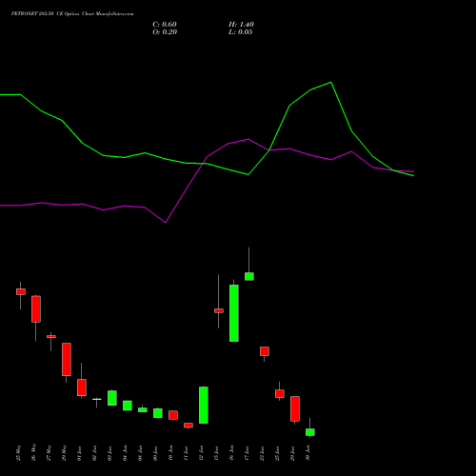The height and width of the screenshot is (476, 476).
Task: Select the red candlestick for 01 Jun
Action: [82, 387]
